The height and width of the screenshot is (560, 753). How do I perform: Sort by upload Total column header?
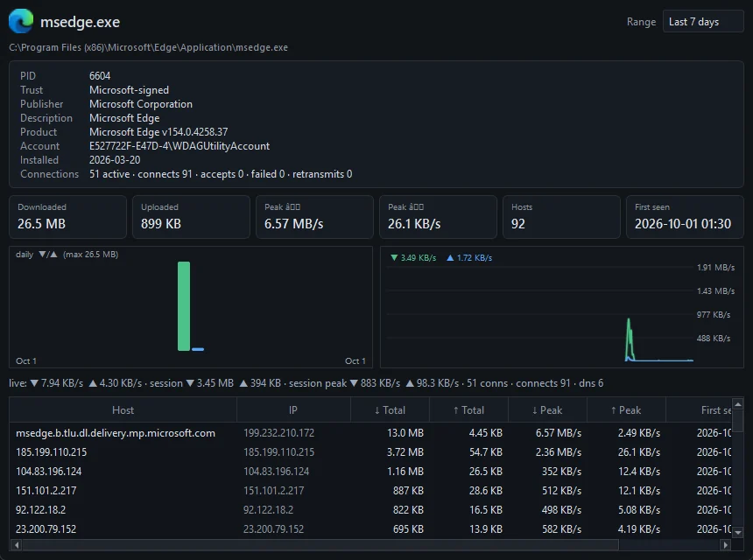(x=468, y=410)
